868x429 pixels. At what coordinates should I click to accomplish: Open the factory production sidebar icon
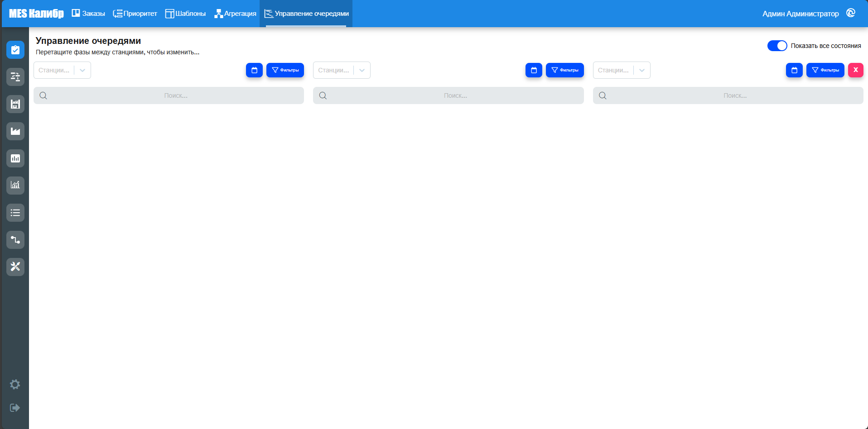15,131
